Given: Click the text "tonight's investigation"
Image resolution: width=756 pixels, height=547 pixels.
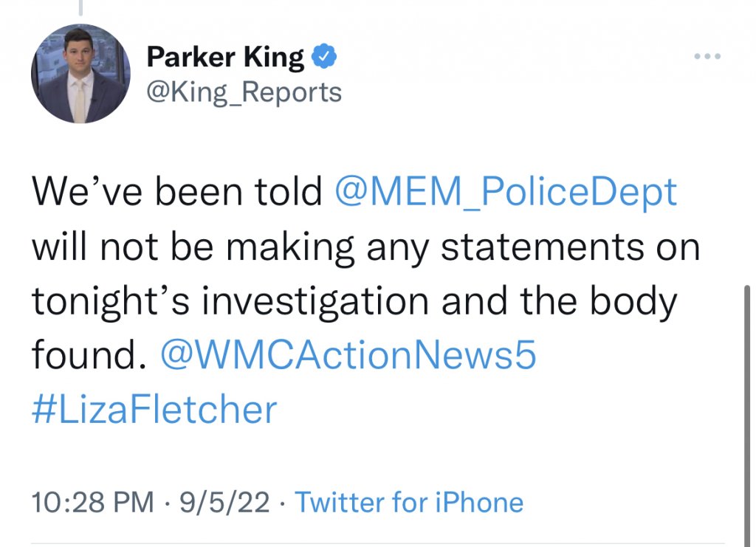Looking at the screenshot, I should click(x=230, y=302).
